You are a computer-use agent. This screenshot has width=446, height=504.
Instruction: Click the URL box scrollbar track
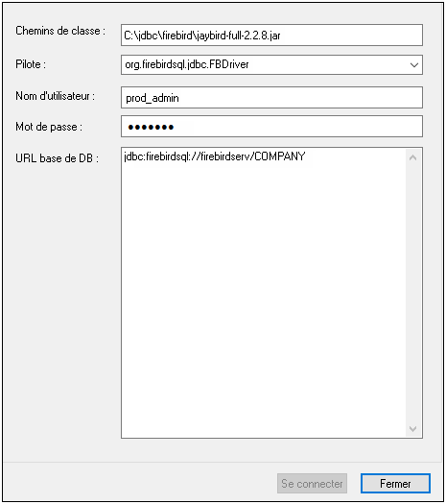click(x=413, y=293)
